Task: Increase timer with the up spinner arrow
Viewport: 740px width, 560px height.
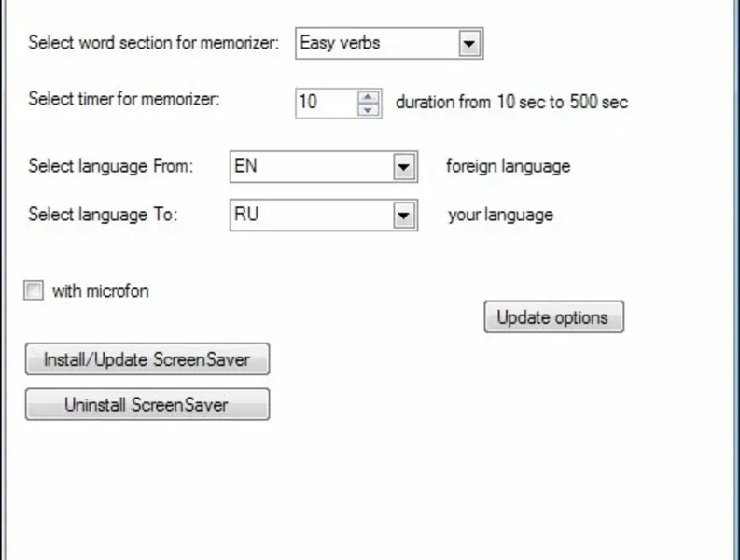Action: click(370, 95)
